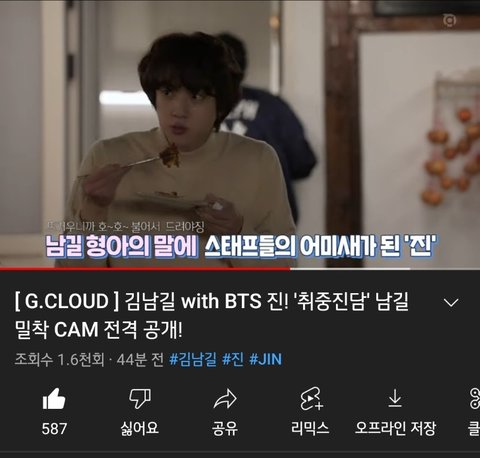Open the #진 hashtag
The width and height of the screenshot is (480, 458).
(x=233, y=359)
